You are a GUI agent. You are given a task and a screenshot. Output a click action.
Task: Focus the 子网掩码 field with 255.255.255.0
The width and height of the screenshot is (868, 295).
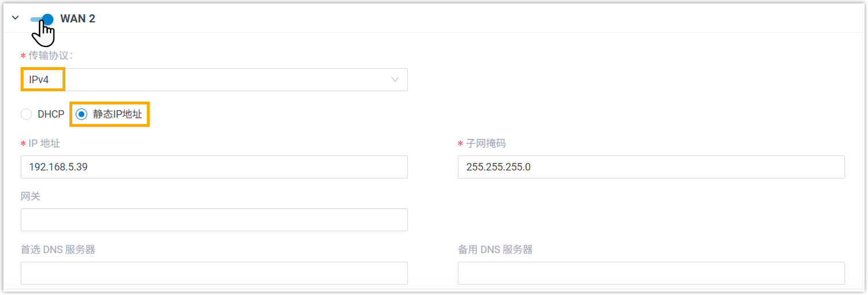(651, 167)
